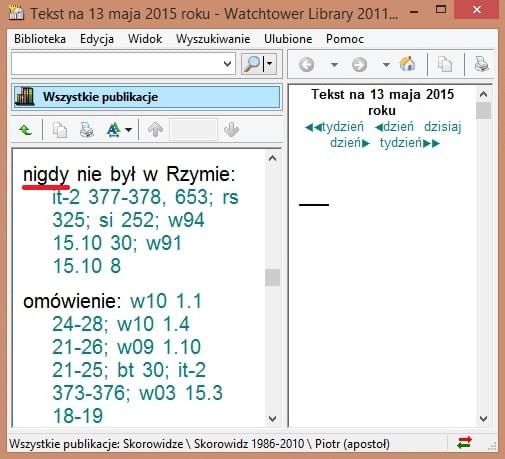505x459 pixels.
Task: Go to next day link dzień▶
Action: pos(350,143)
